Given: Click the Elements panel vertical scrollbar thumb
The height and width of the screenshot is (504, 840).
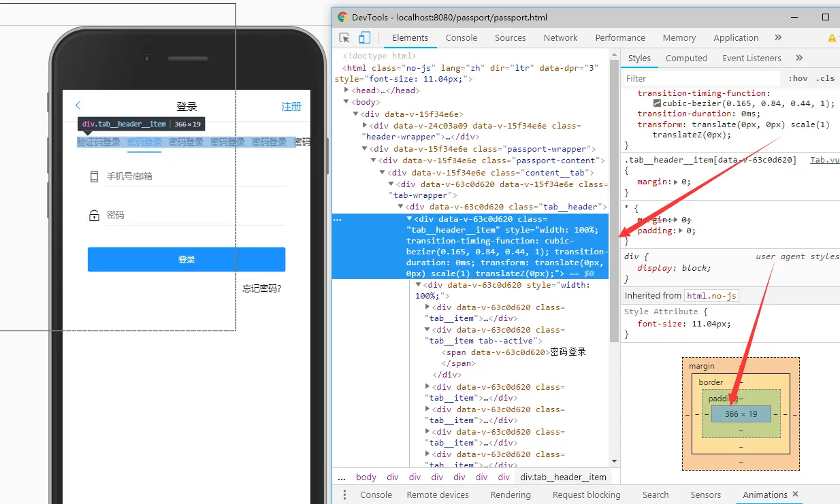Looking at the screenshot, I should pyautogui.click(x=614, y=201).
